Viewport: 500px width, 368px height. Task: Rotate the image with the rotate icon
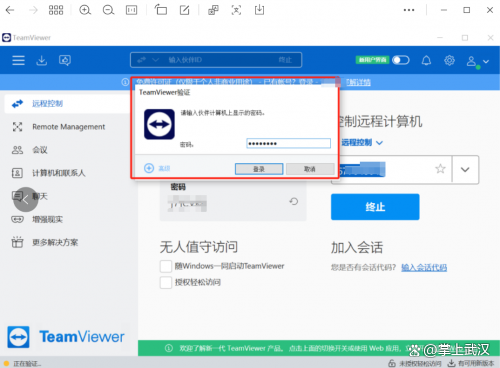161,10
